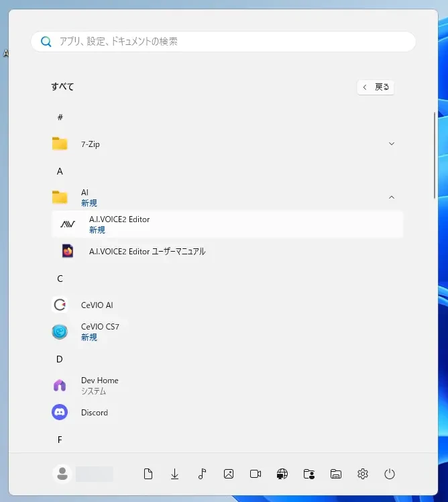Open the A.I.VOICE2 Editor ユーザーマニュアル icon
The image size is (448, 502).
pos(68,251)
